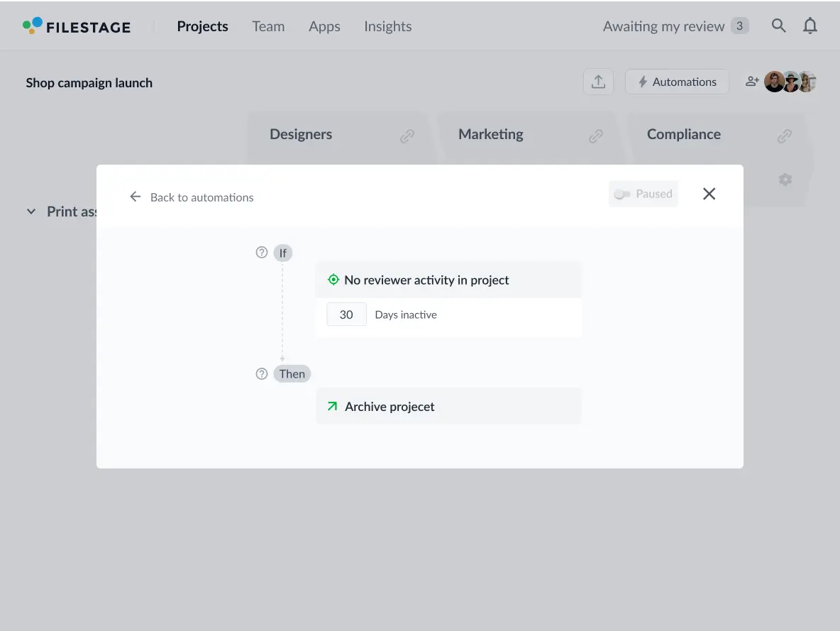
Task: Click the target icon beside No reviewer activity
Action: [x=333, y=280]
